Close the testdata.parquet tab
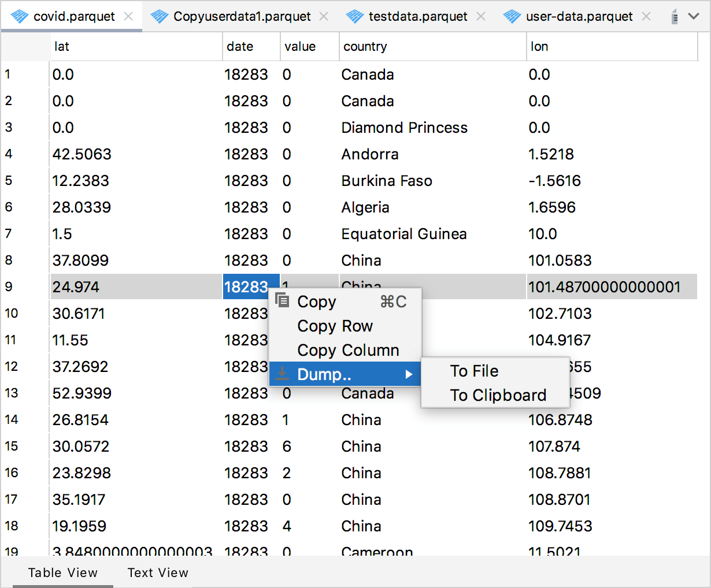 [x=480, y=17]
